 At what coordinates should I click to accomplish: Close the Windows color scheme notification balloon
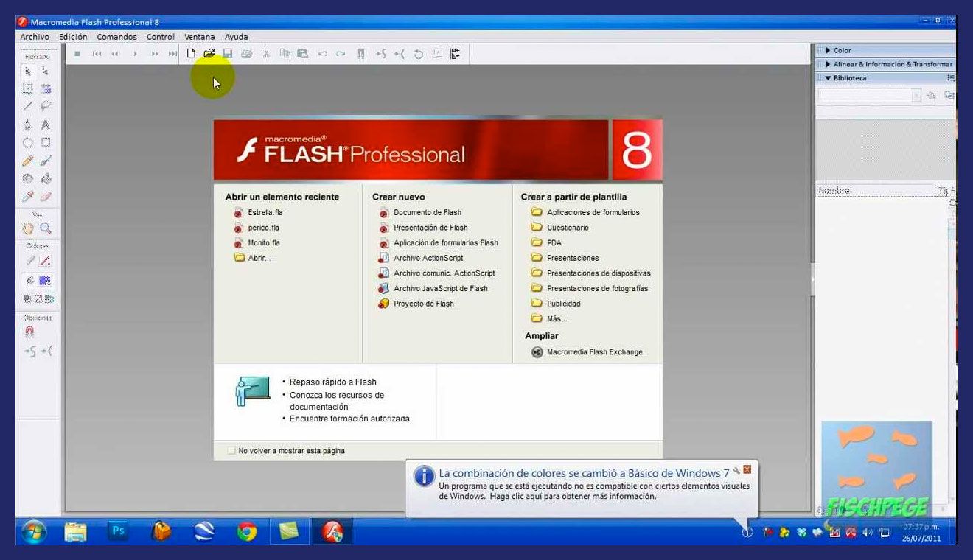(747, 470)
